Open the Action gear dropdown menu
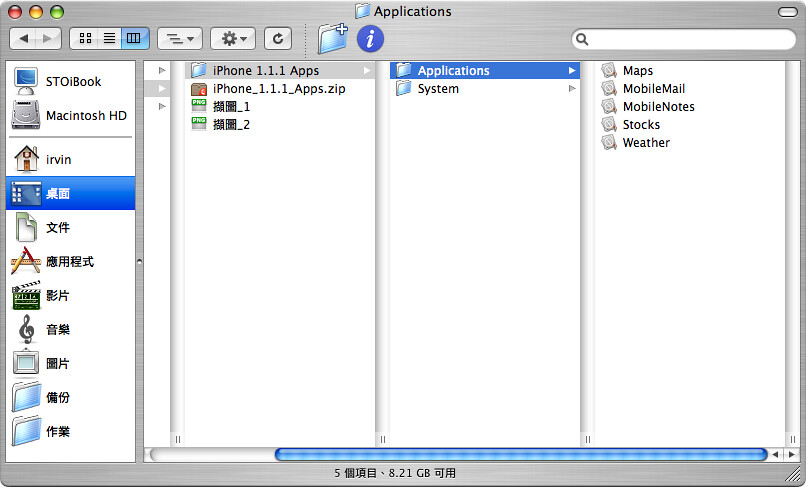Screen dimensions: 806x487 pyautogui.click(x=234, y=38)
